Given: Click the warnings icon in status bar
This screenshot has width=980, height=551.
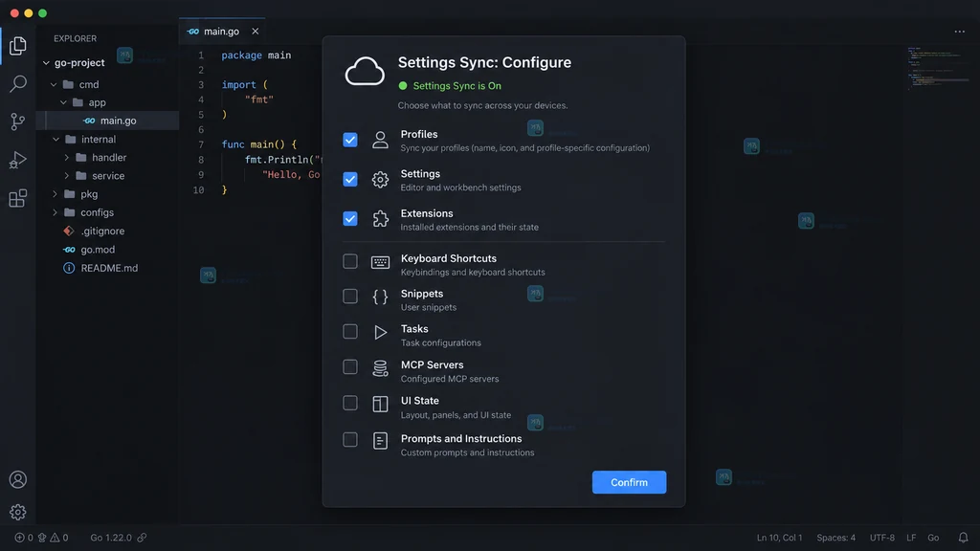Looking at the screenshot, I should pos(55,538).
